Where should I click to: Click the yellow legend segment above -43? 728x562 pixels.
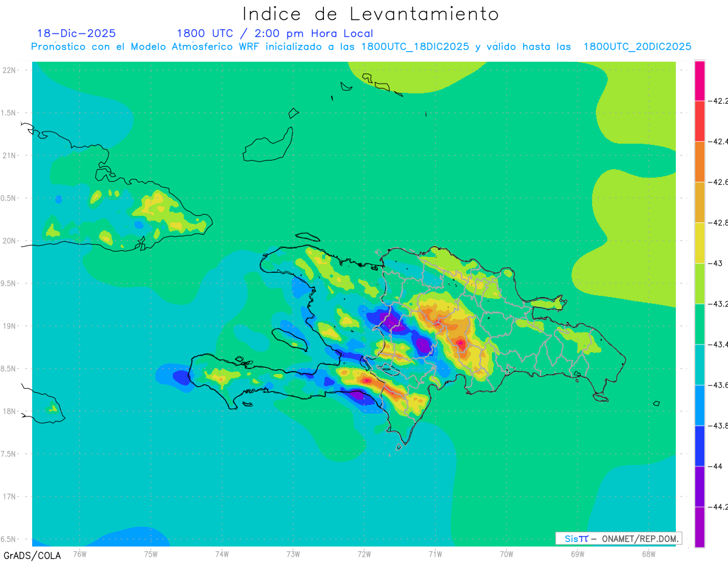(x=699, y=243)
